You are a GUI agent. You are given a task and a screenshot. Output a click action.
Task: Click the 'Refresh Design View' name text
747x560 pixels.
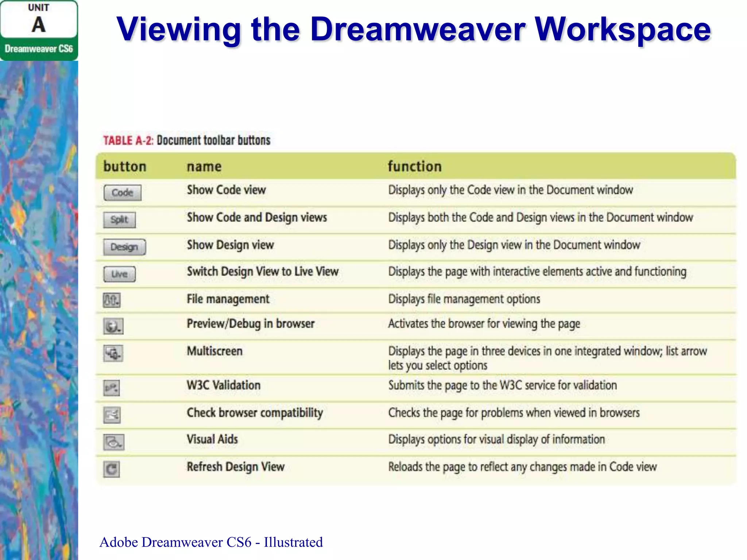point(236,467)
